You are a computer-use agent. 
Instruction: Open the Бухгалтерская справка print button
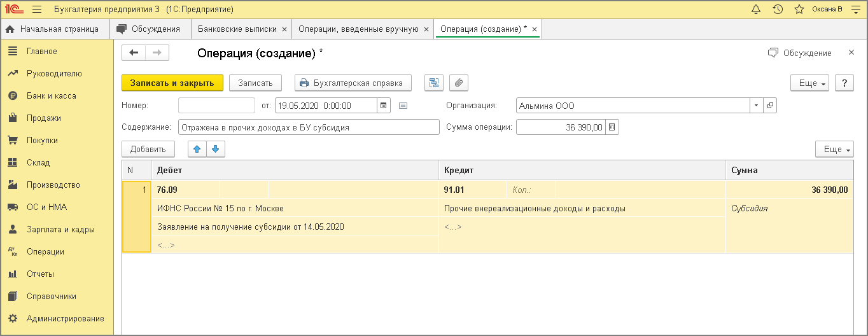point(353,83)
